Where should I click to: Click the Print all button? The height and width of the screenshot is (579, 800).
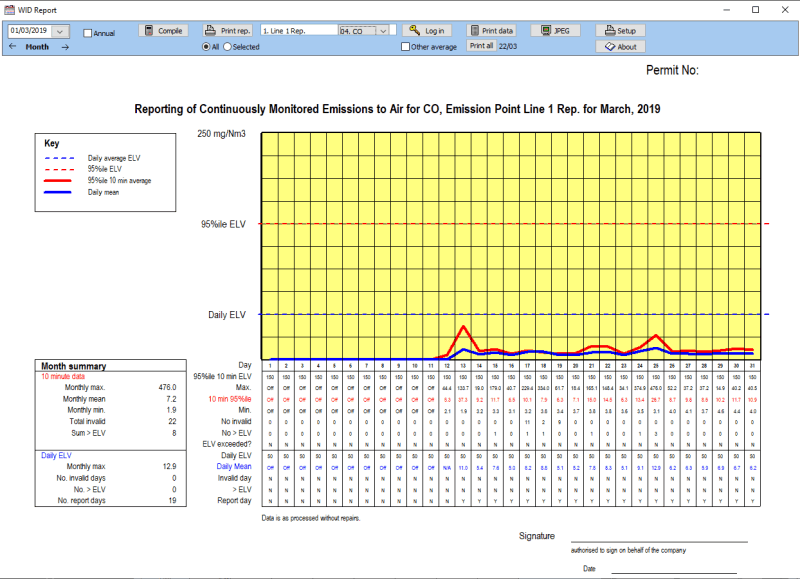481,46
